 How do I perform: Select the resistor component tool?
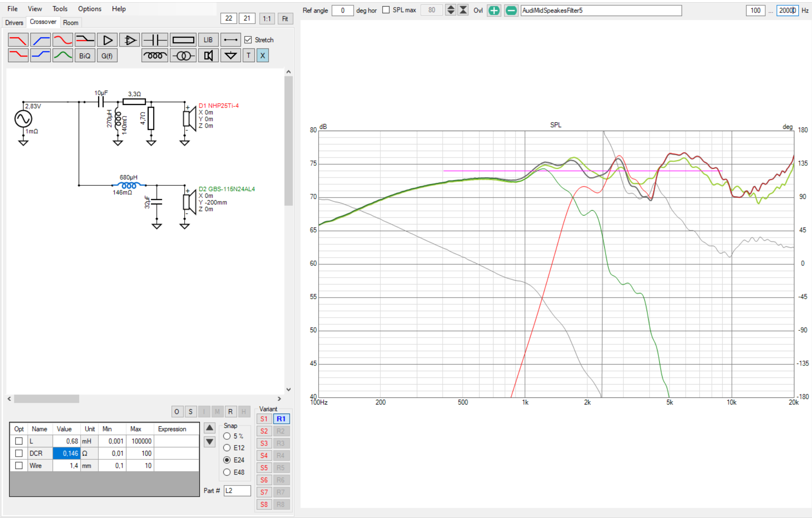(183, 40)
